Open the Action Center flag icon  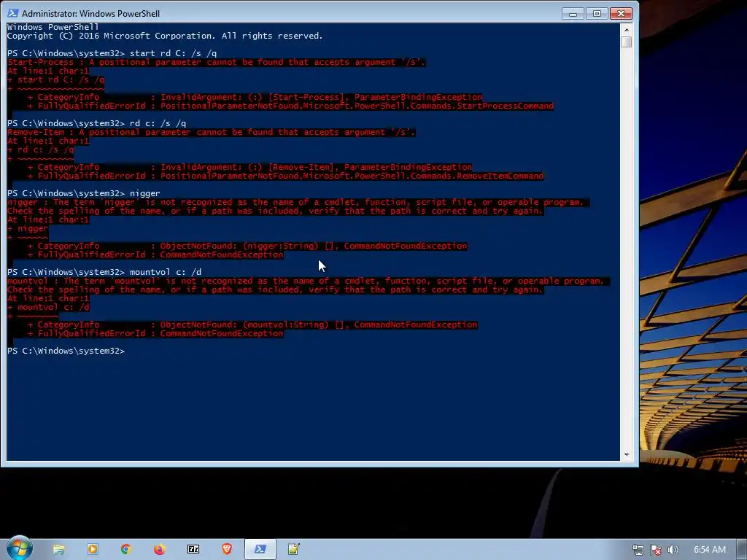click(x=656, y=550)
